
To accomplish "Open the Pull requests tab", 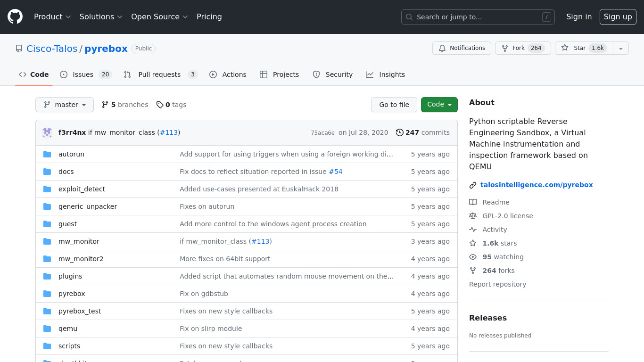I will [x=161, y=74].
